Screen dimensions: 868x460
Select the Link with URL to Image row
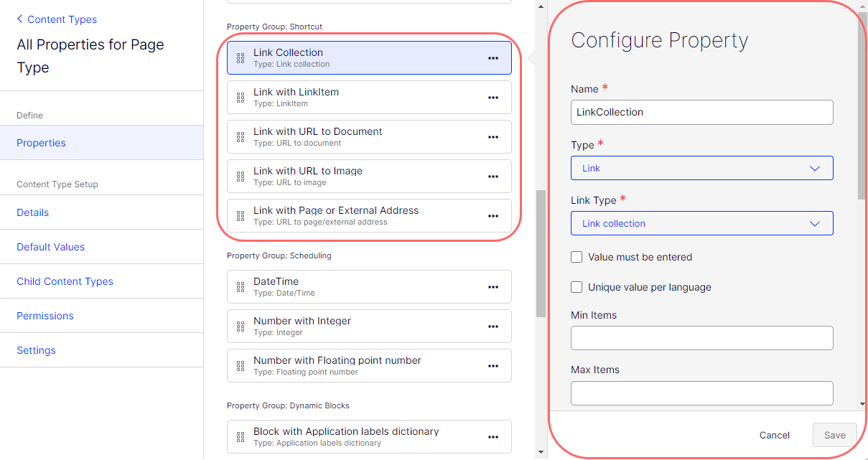click(x=369, y=177)
